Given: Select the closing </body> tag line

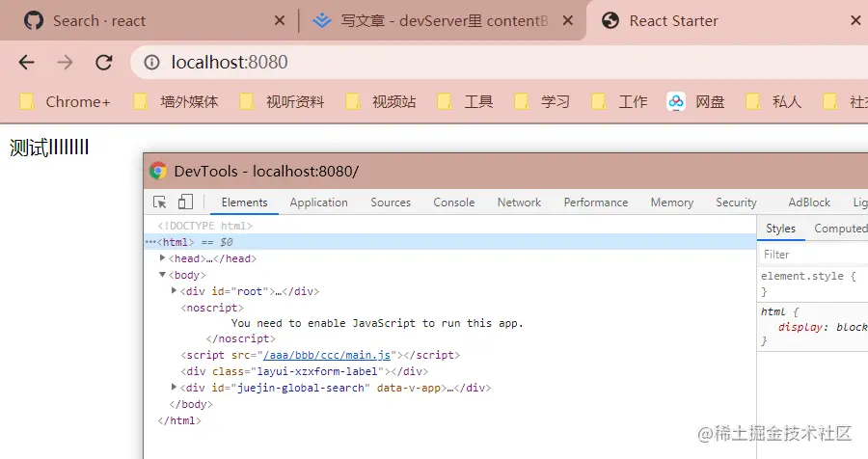Looking at the screenshot, I should (x=191, y=404).
